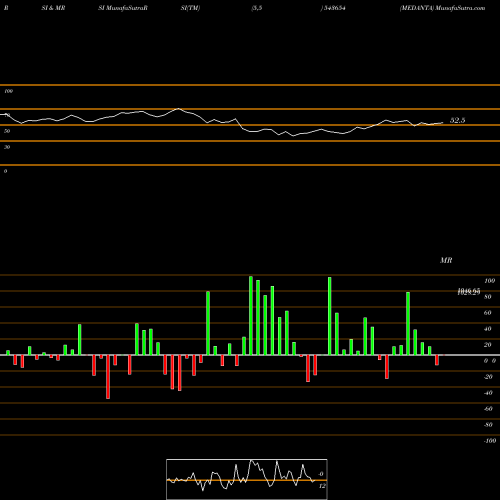The height and width of the screenshot is (500, 500).
Task: Click the RSI panel 0 level label
Action: (5, 171)
